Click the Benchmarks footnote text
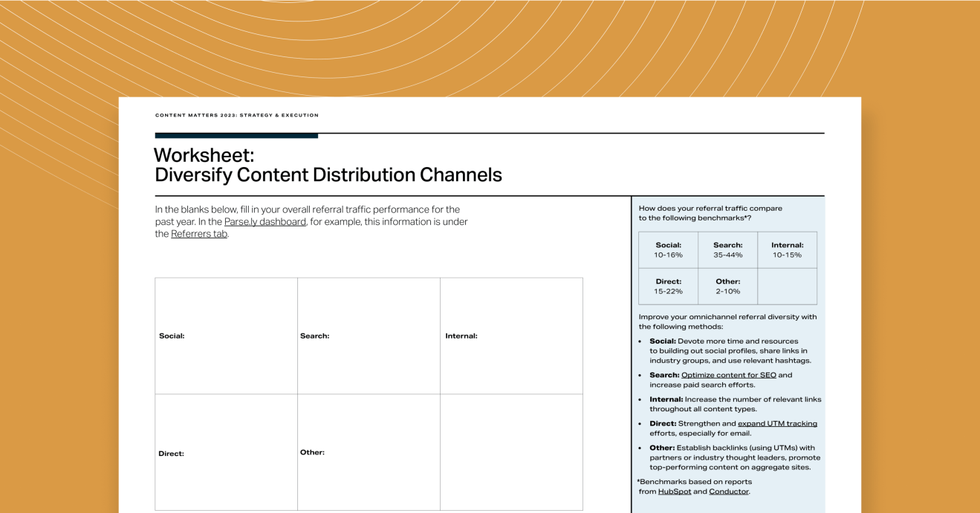Screen dimensions: 980x513 click(694, 486)
